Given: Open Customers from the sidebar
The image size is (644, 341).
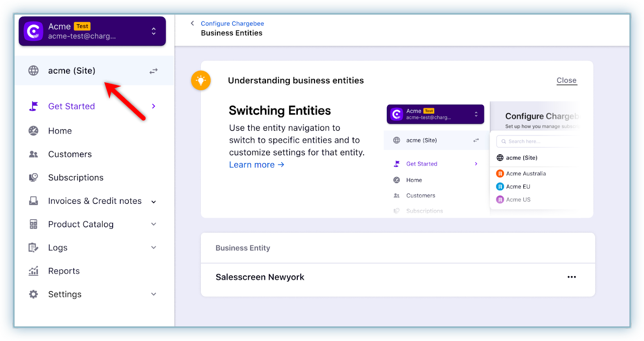Looking at the screenshot, I should [70, 154].
